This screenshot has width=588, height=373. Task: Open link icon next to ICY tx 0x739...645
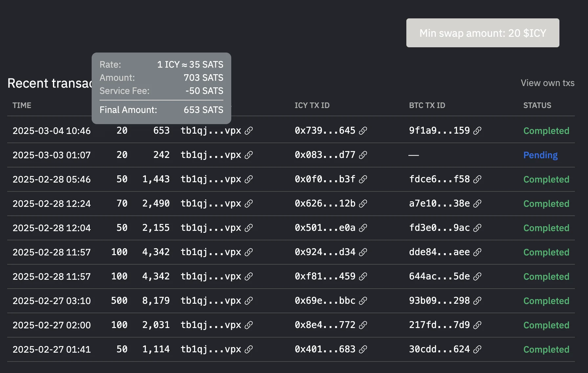(x=363, y=131)
